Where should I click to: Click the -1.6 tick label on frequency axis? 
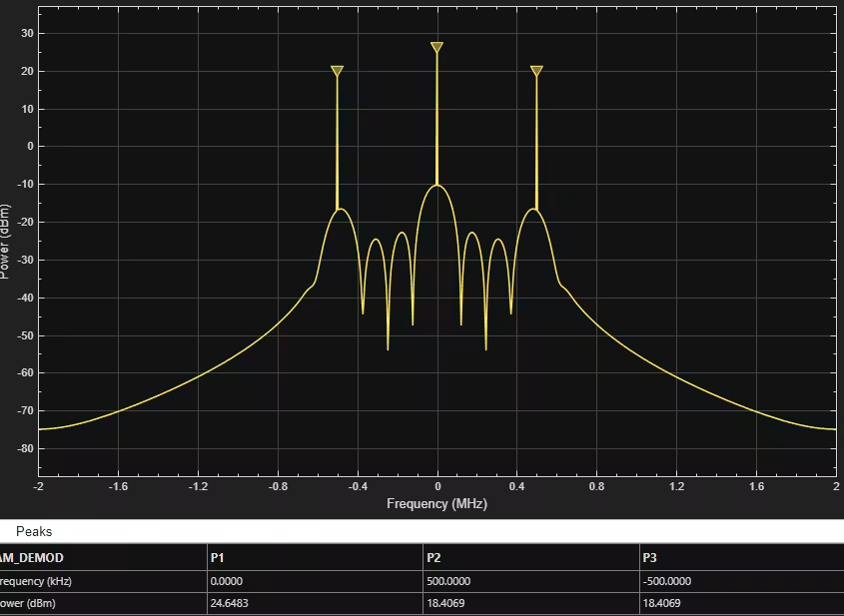119,487
